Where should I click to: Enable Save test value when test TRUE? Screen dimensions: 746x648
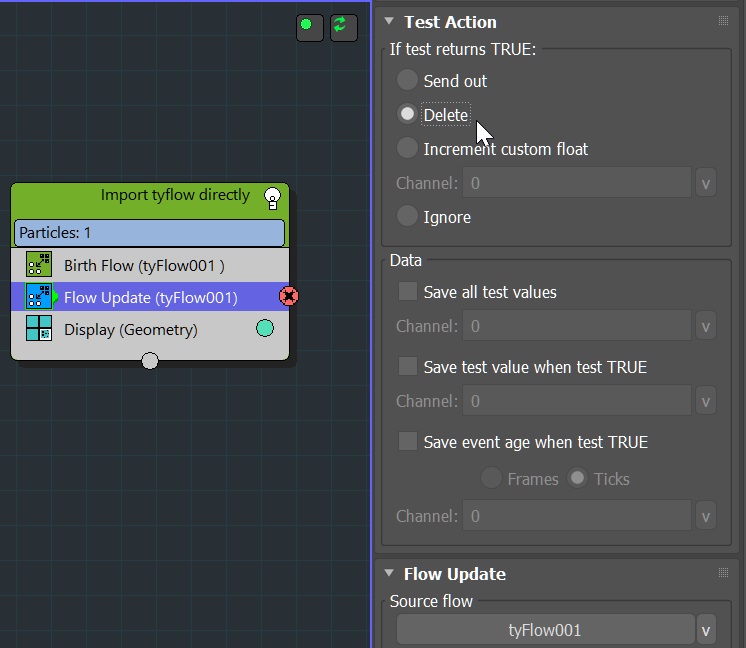click(x=408, y=366)
